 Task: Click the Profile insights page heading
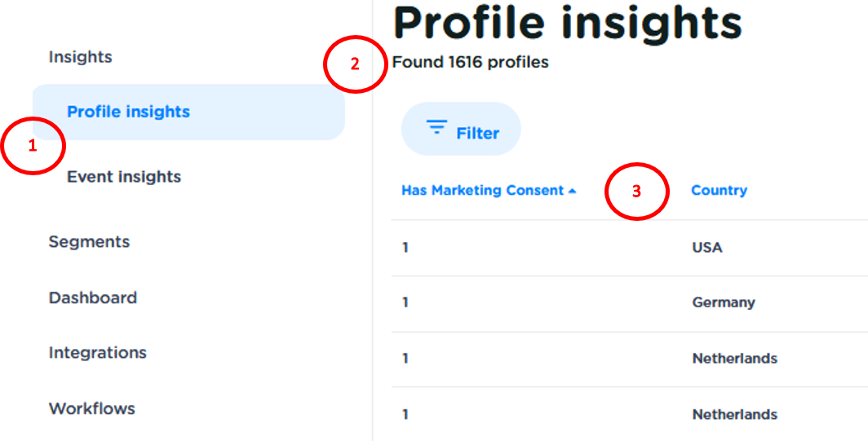(567, 23)
